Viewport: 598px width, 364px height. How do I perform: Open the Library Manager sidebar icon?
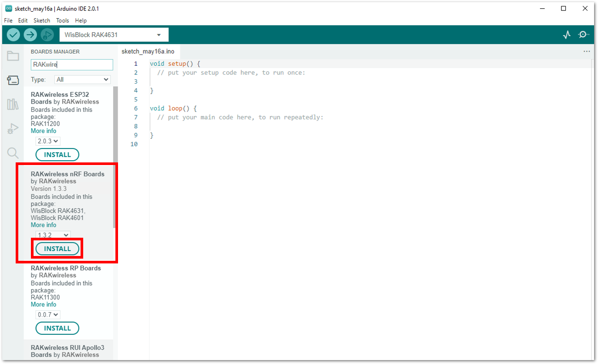(x=13, y=104)
